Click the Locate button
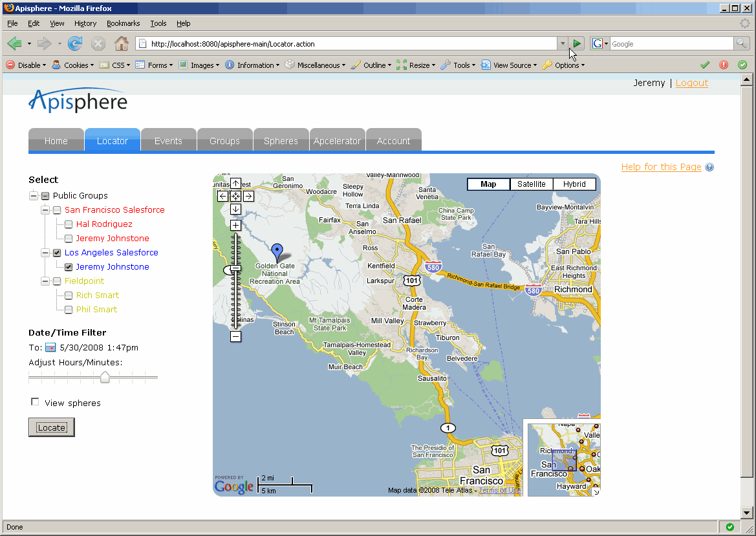The width and height of the screenshot is (756, 536). tap(52, 427)
